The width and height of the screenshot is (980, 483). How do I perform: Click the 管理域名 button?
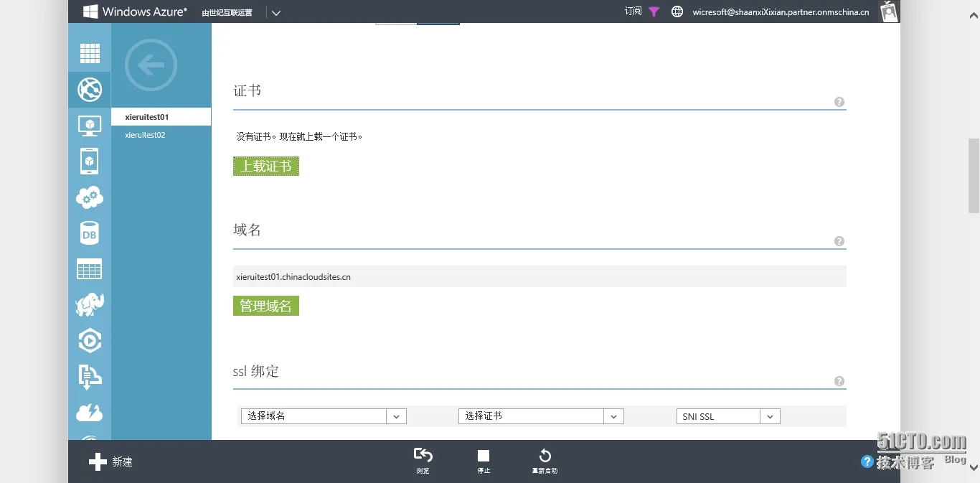[266, 306]
